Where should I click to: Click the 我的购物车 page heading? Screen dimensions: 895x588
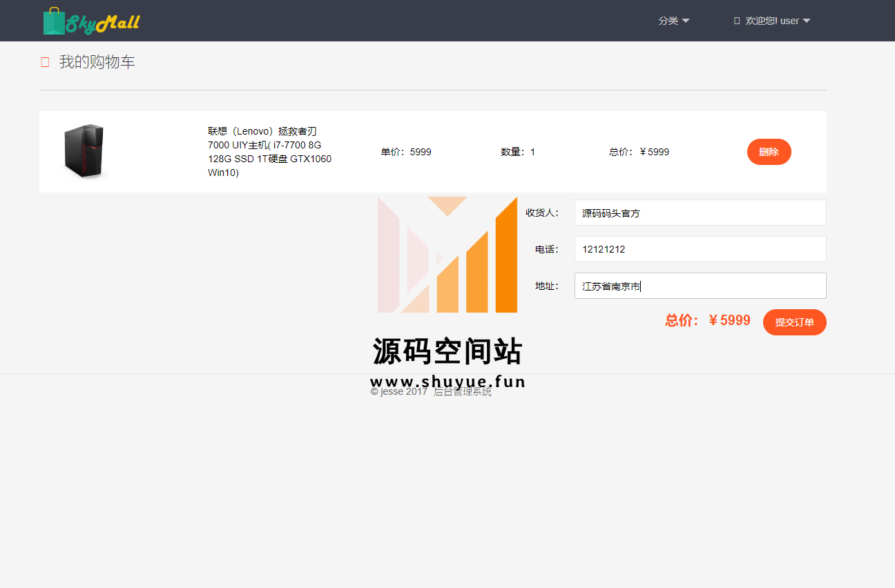pos(97,62)
